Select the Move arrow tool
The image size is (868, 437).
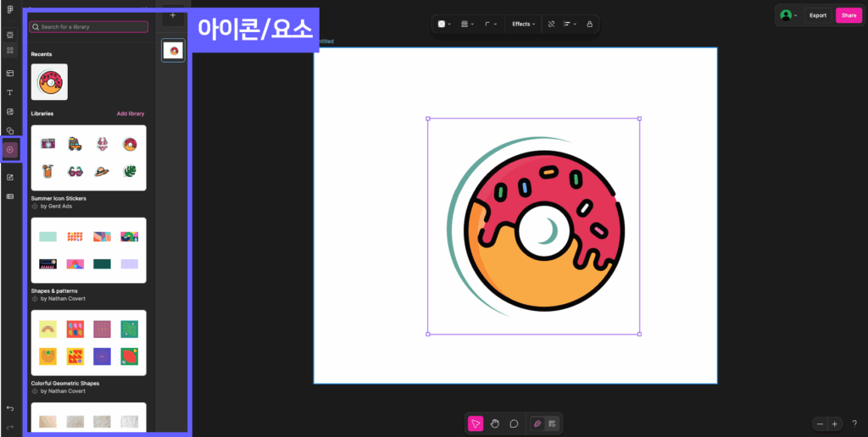pos(475,423)
